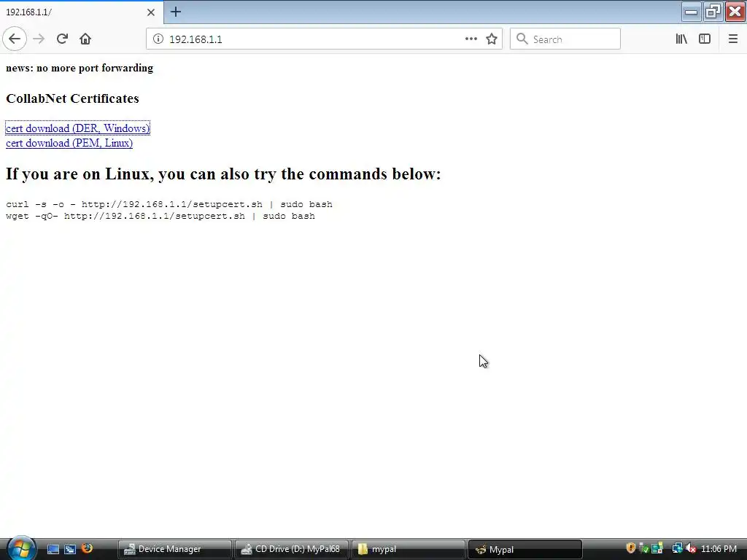The image size is (747, 560).
Task: Download cert (DER, Windows) link
Action: point(77,128)
